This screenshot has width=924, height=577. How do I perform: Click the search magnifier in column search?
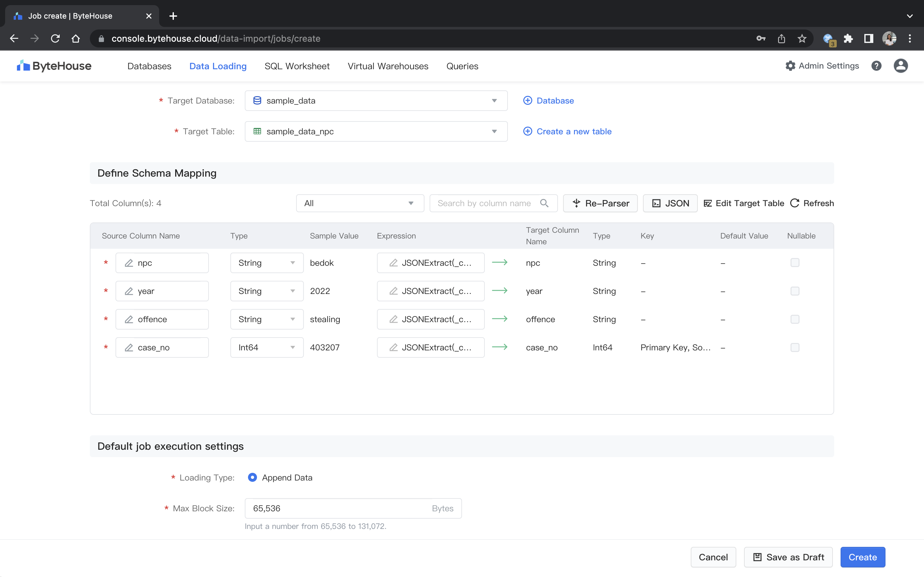[544, 204]
